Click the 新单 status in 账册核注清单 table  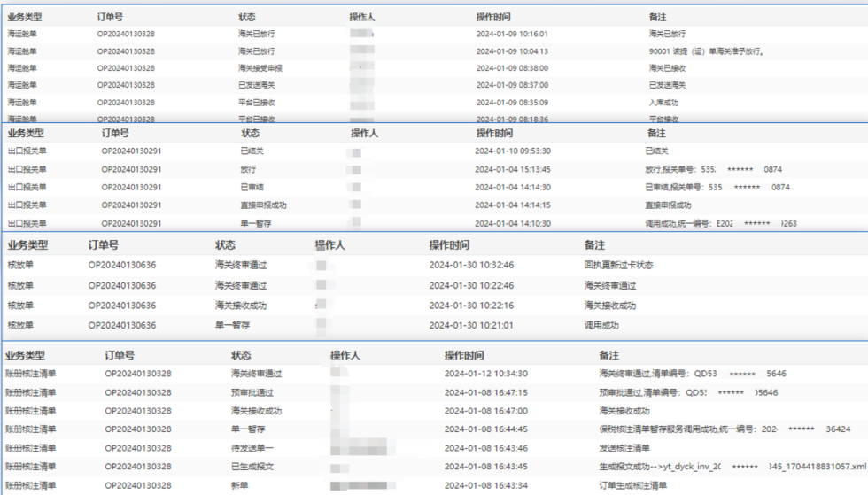point(238,486)
